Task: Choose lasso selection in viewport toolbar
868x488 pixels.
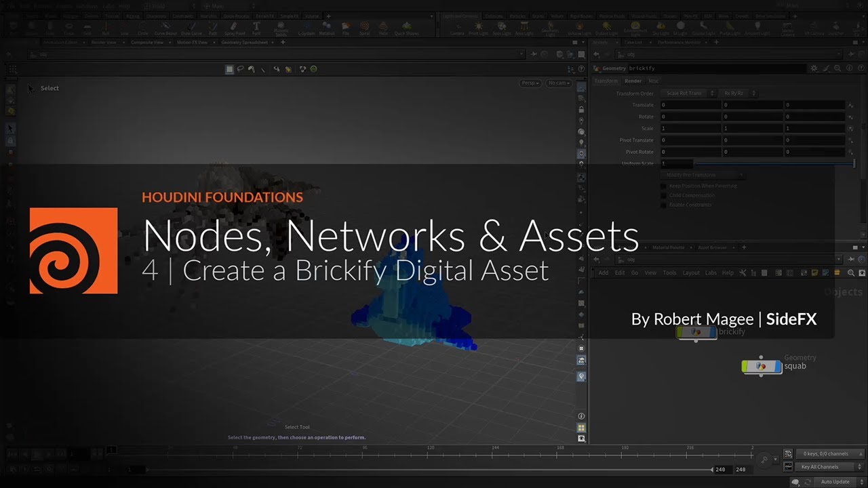Action: click(x=241, y=68)
